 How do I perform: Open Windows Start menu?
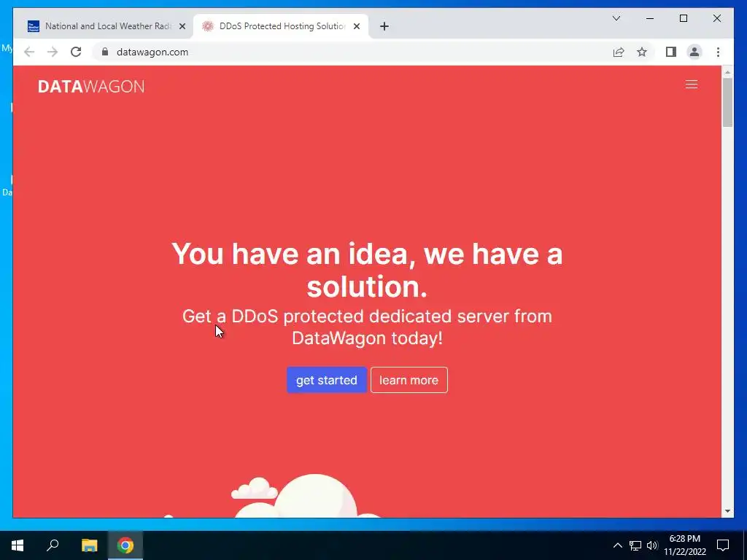(x=18, y=545)
